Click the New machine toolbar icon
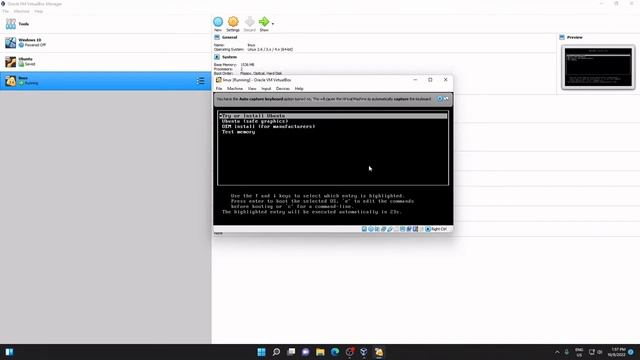640x360 pixels. pyautogui.click(x=218, y=22)
